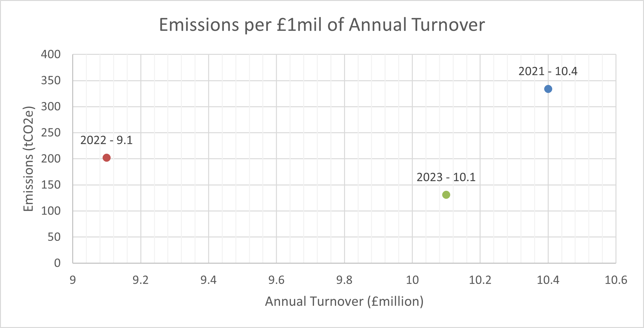
Task: Click the 9.6 horizontal axis label
Action: pyautogui.click(x=277, y=280)
